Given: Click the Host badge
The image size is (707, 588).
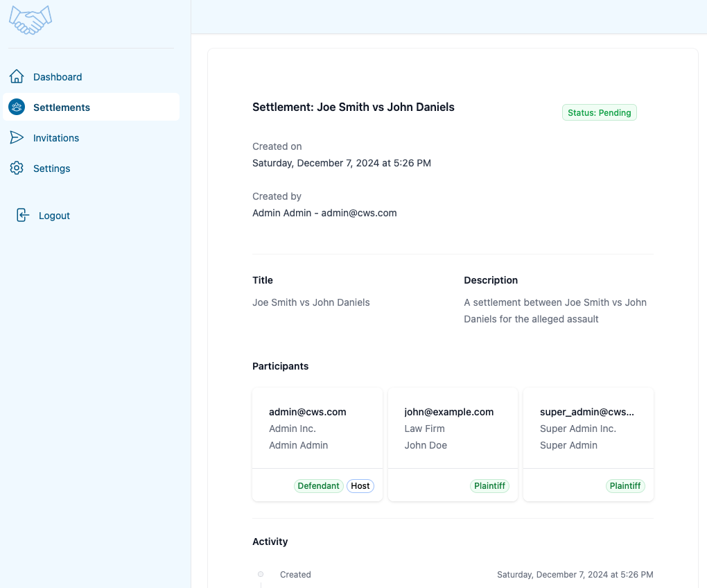Looking at the screenshot, I should (360, 486).
